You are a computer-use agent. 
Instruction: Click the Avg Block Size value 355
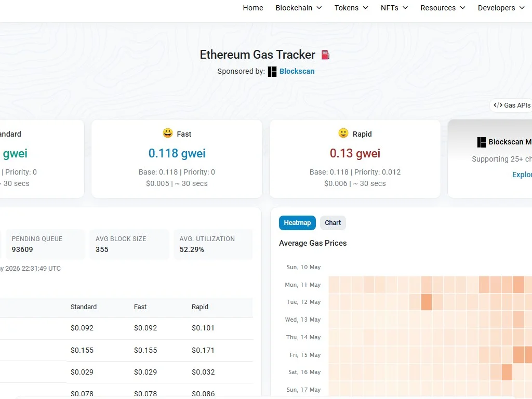point(102,249)
